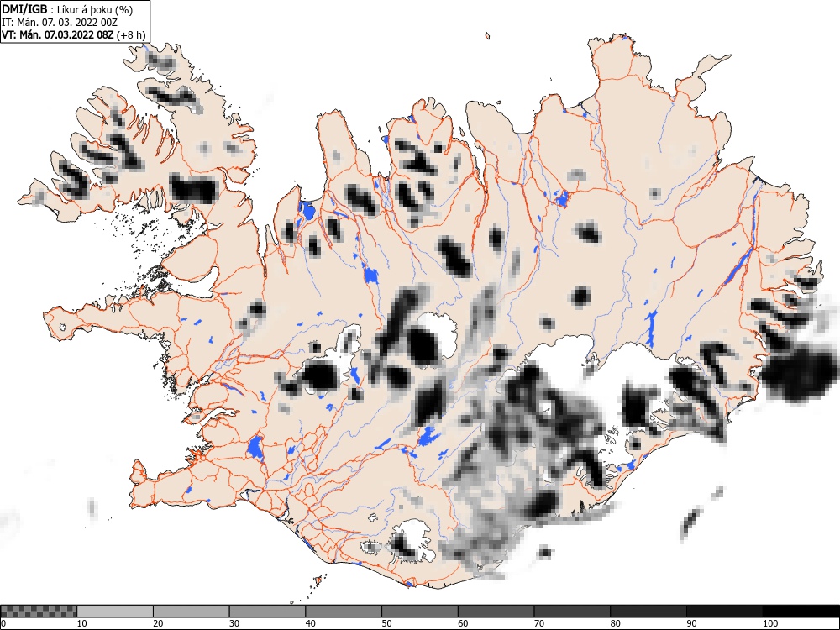Click the legend label '80'
The width and height of the screenshot is (840, 630).
615,623
